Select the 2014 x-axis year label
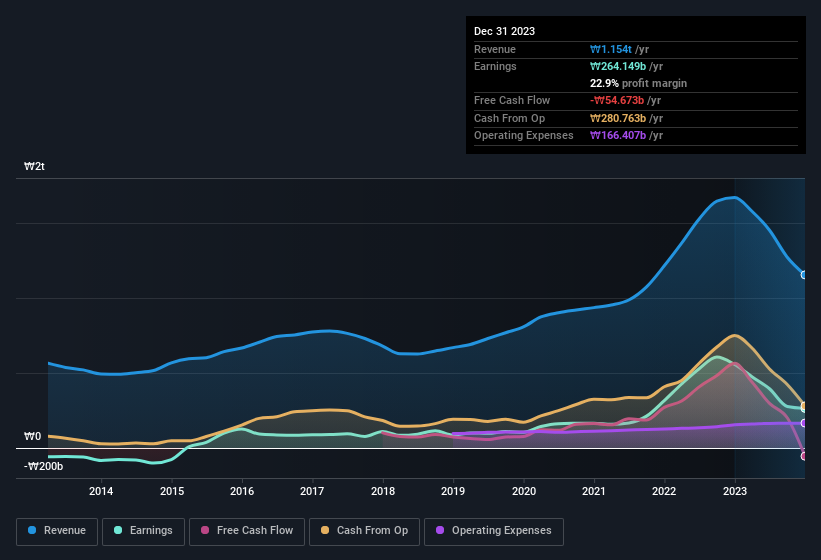821x560 pixels. (101, 491)
